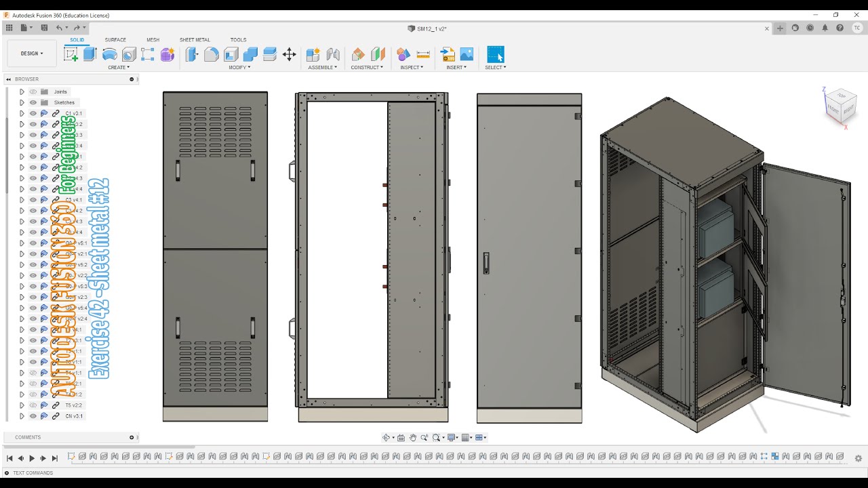Viewport: 868px width, 488px height.
Task: Redo the last action
Action: [77, 28]
